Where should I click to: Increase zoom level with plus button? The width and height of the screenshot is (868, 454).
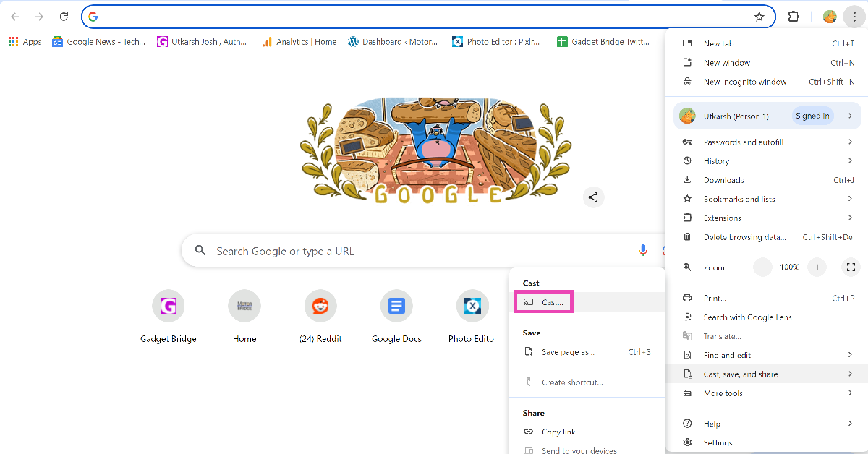[x=817, y=267]
